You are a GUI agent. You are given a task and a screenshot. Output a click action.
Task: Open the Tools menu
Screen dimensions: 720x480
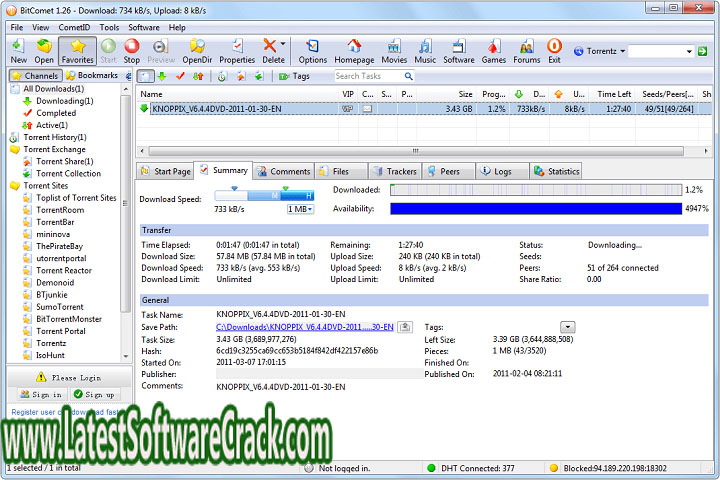[109, 27]
